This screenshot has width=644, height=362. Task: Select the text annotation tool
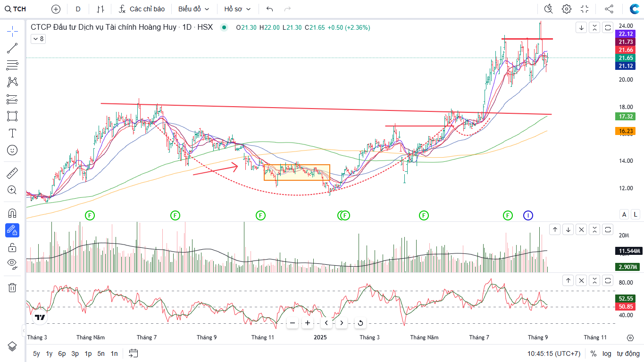[12, 133]
